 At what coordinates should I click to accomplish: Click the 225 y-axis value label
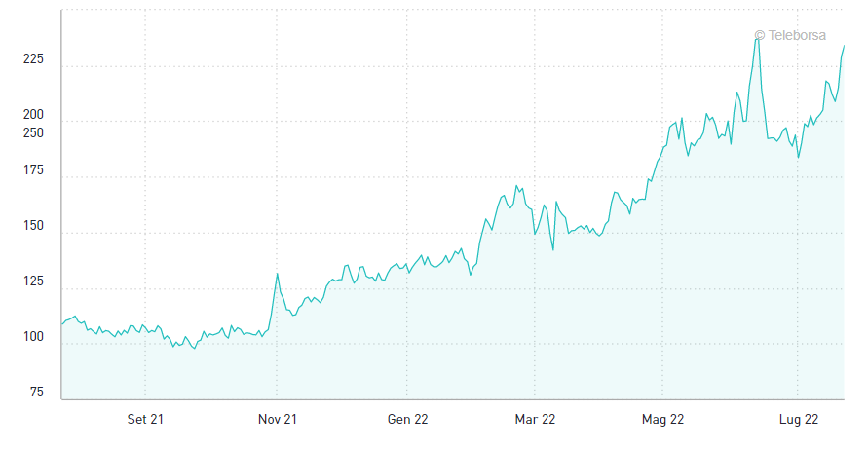33,59
